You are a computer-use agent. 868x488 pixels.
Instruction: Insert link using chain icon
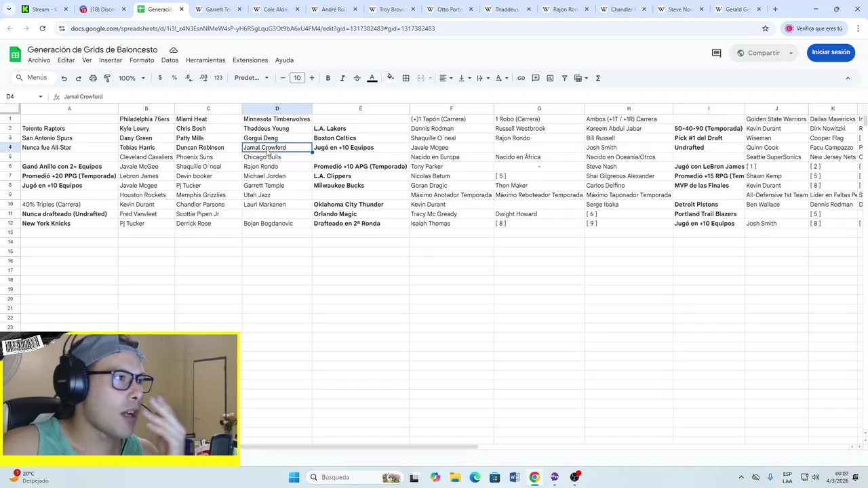pyautogui.click(x=521, y=78)
